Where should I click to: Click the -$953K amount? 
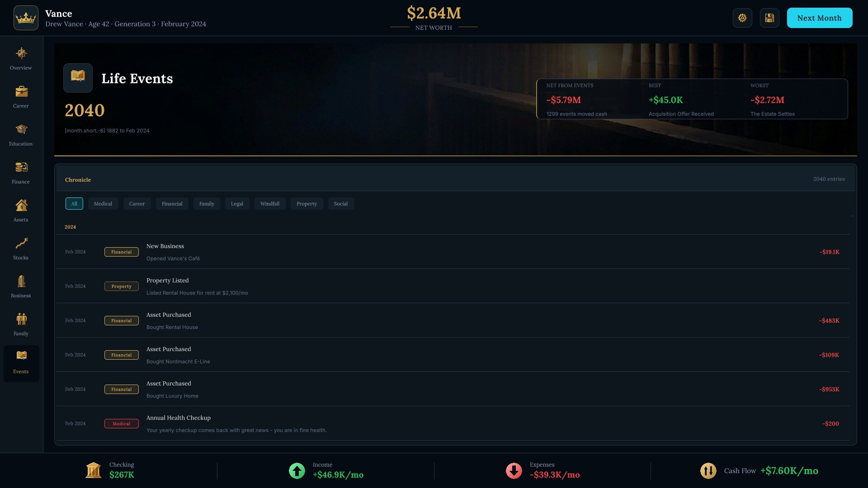(829, 389)
